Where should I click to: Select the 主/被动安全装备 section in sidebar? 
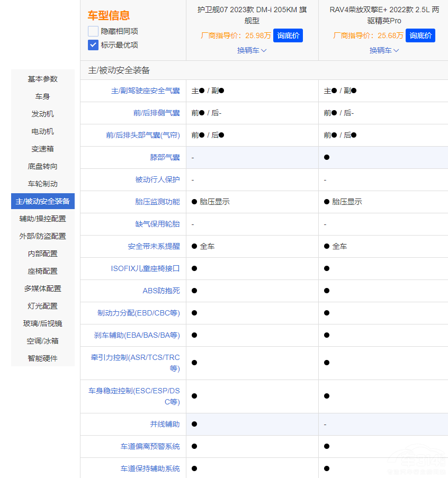click(x=42, y=201)
